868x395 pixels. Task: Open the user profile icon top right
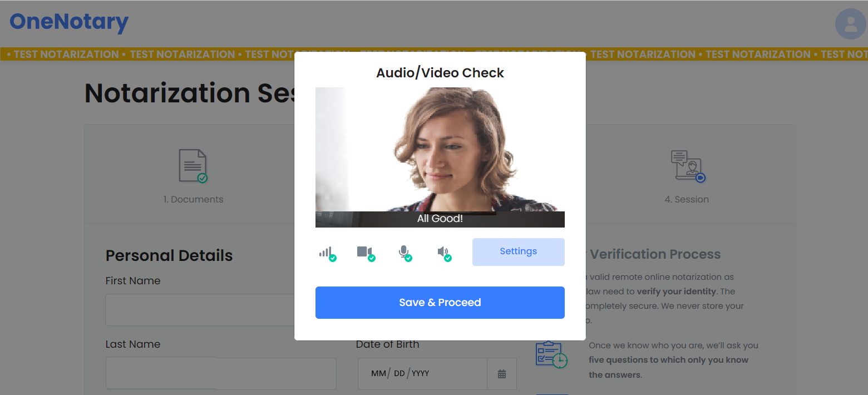click(850, 24)
